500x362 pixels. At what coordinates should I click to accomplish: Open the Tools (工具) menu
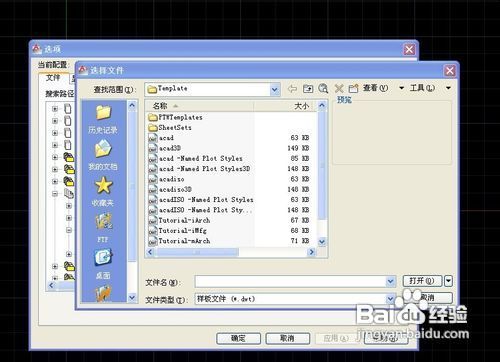coord(430,88)
